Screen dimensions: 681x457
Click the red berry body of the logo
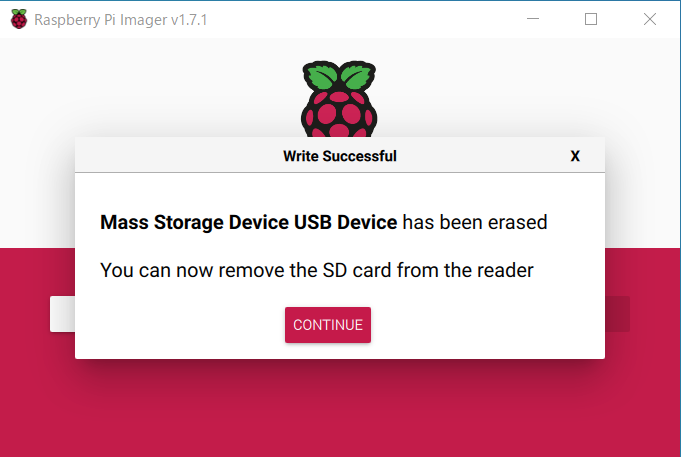(x=339, y=114)
